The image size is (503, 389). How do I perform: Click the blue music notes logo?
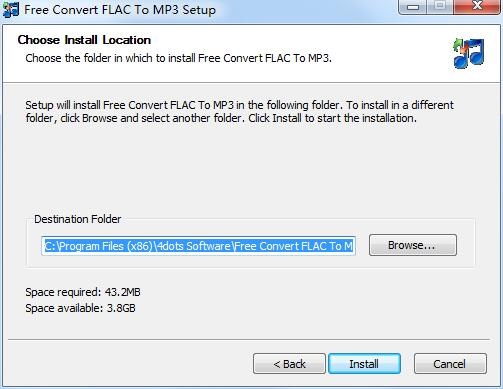tap(469, 54)
